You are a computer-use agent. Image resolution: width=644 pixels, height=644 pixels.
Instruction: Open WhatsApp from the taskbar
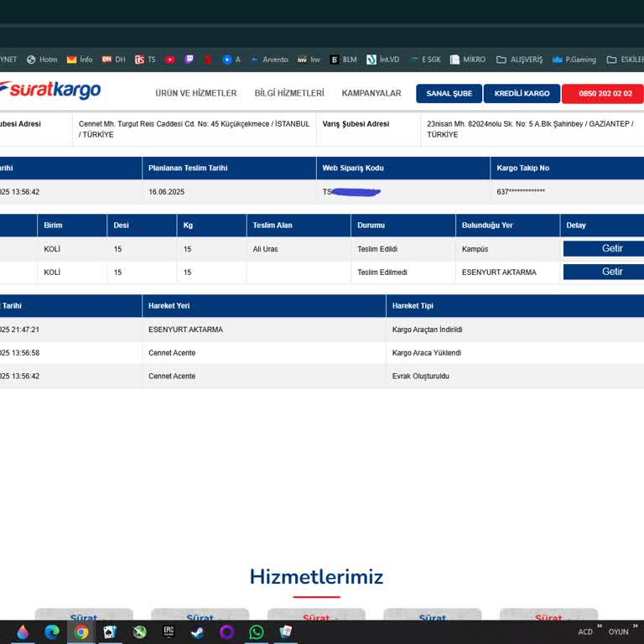[x=256, y=632]
